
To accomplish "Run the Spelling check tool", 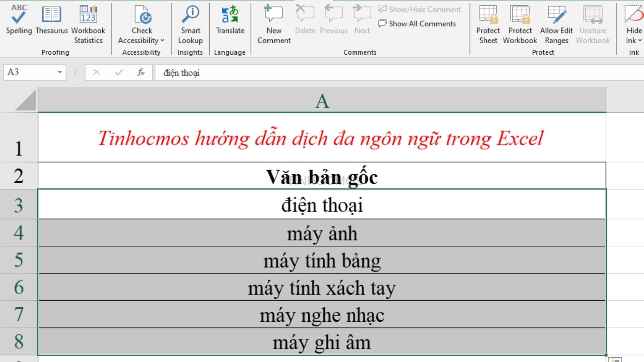I will coord(19,20).
